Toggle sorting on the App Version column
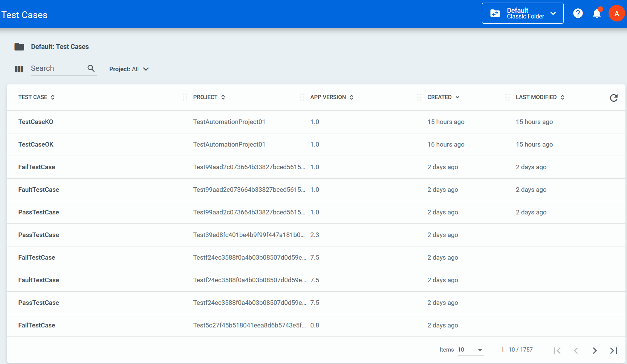 (332, 97)
